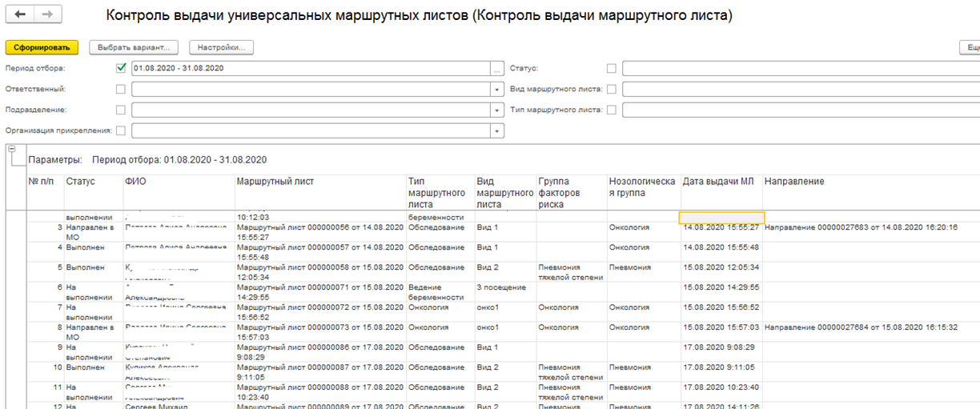Screen dimensions: 980x409
Task: Select cell Направление 00000027683
Action: (x=861, y=227)
